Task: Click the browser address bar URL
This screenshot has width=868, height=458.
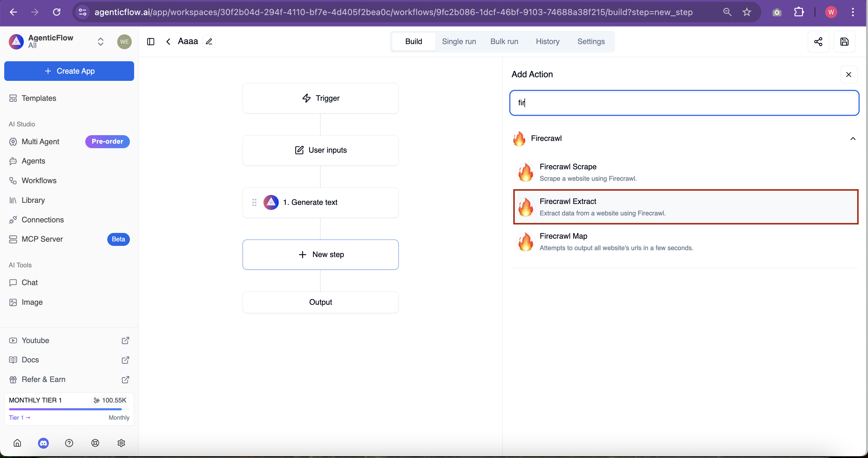Action: click(393, 12)
